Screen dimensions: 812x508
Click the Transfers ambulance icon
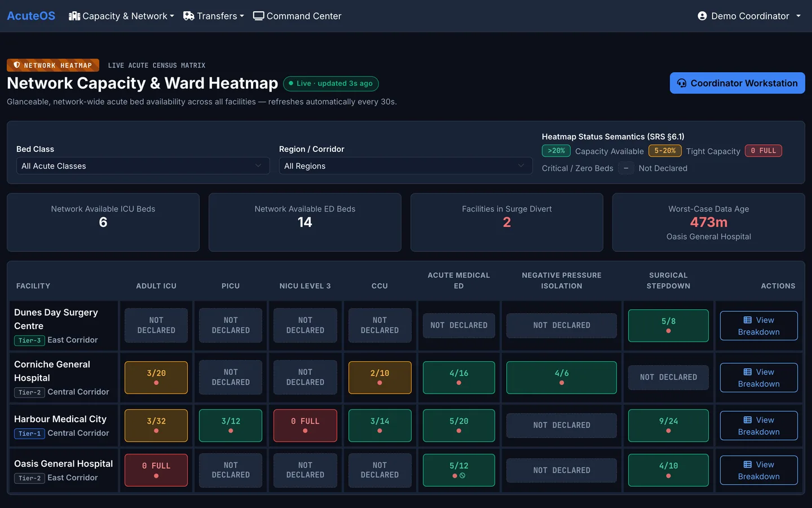coord(188,16)
